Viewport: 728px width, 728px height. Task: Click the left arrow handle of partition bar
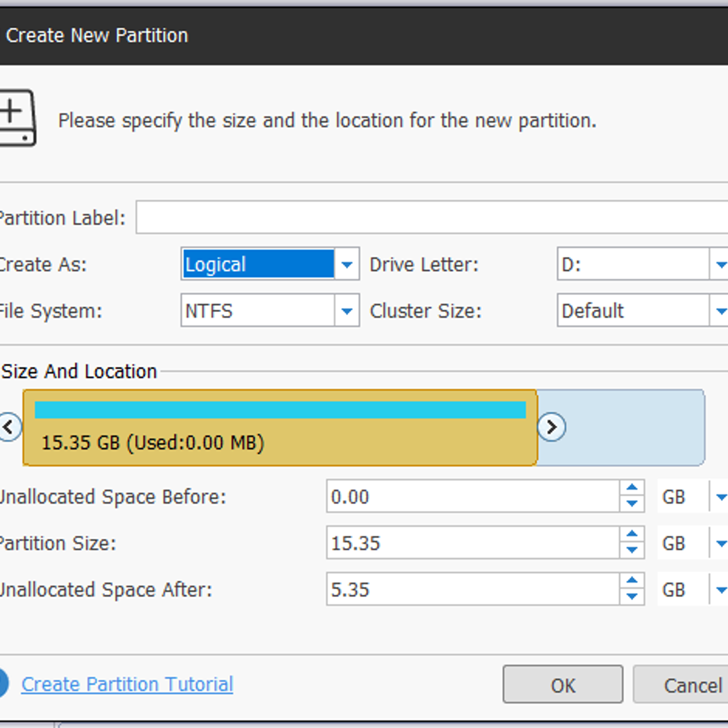coord(9,427)
